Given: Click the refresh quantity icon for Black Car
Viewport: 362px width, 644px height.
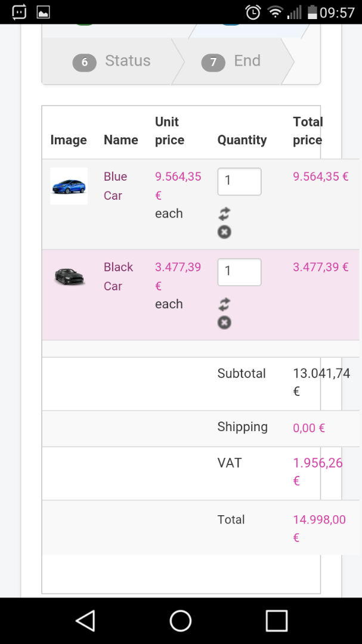Looking at the screenshot, I should (x=224, y=305).
